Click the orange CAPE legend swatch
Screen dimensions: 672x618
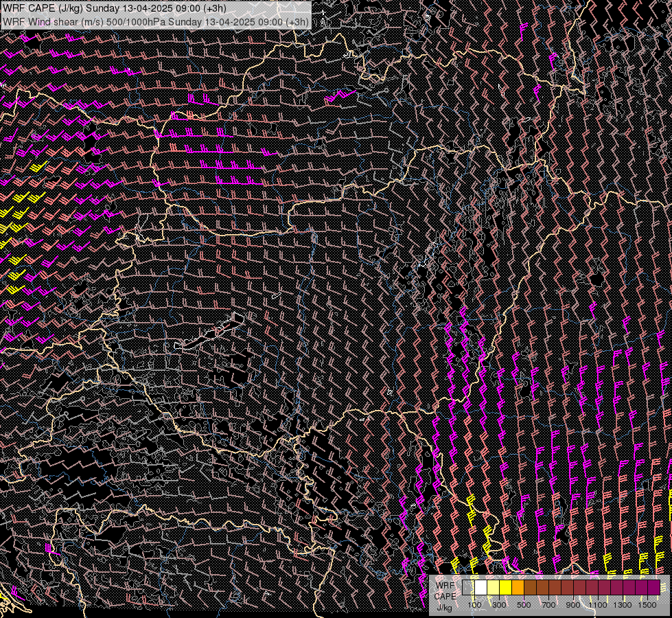click(518, 588)
